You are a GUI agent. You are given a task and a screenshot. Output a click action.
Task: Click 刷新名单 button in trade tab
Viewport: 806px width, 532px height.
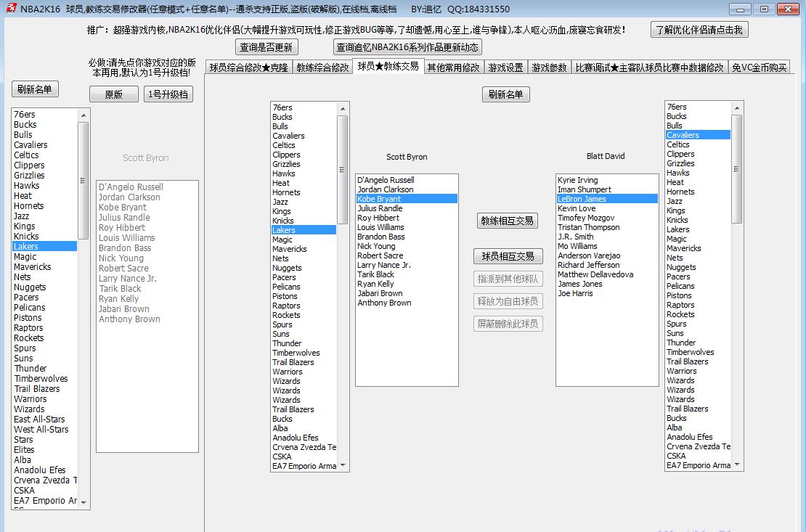click(506, 94)
